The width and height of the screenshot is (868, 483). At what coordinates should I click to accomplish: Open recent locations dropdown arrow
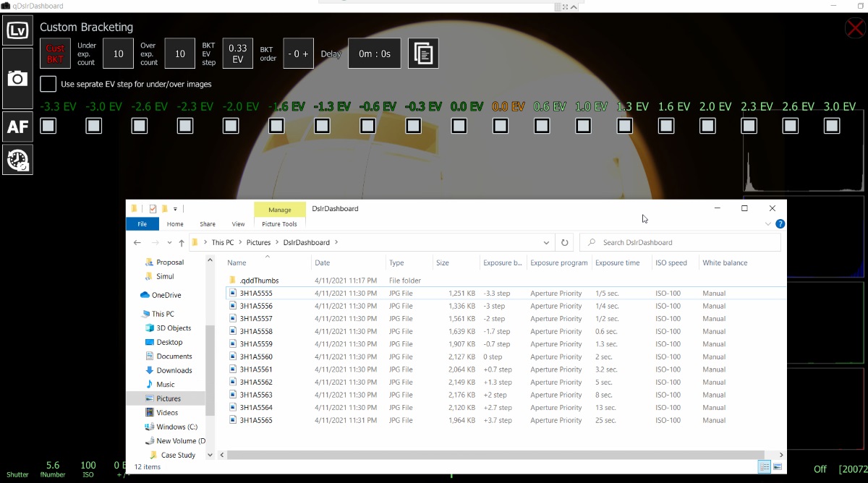(x=169, y=242)
